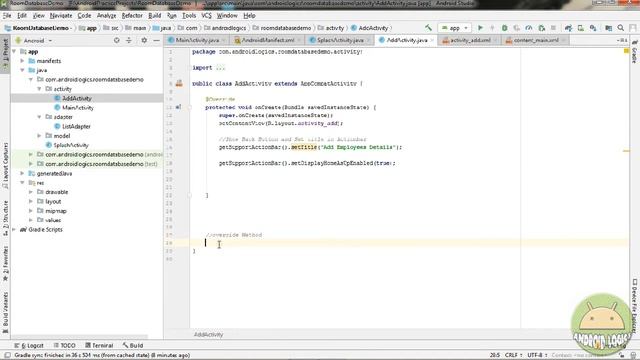
Task: Open the Logcat tool window
Action: click(29, 345)
